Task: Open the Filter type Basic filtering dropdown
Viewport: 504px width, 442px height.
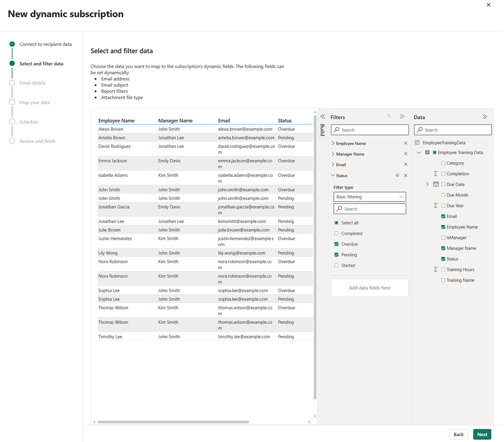Action: coord(370,197)
